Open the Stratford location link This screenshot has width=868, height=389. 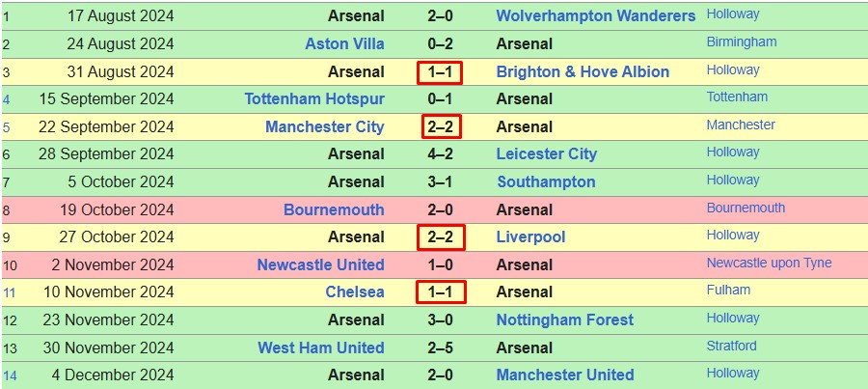tap(731, 346)
